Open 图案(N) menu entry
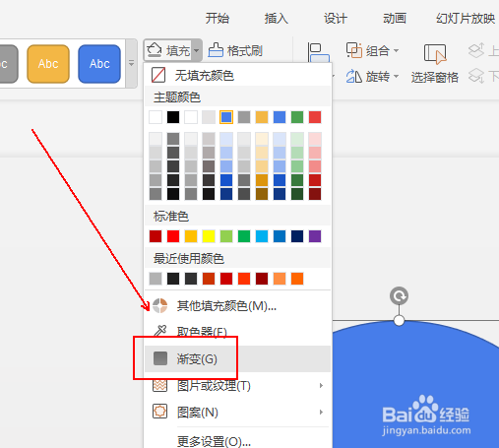The height and width of the screenshot is (448, 499). [237, 412]
